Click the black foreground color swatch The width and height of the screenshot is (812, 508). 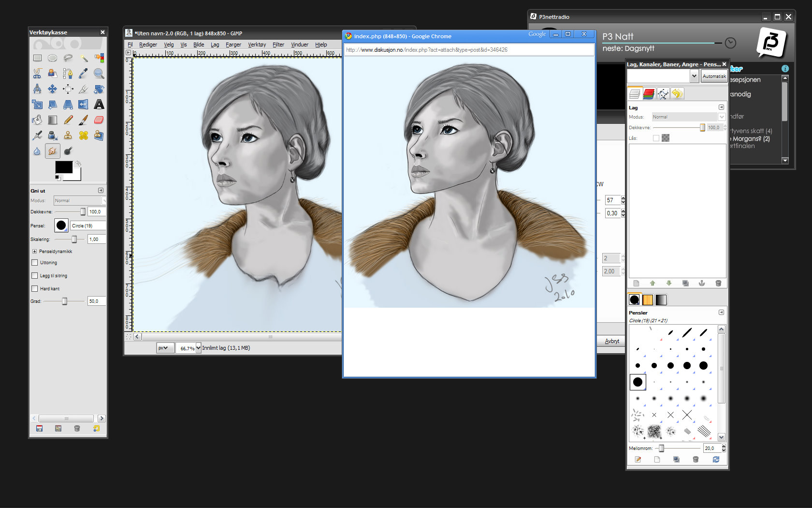point(64,167)
